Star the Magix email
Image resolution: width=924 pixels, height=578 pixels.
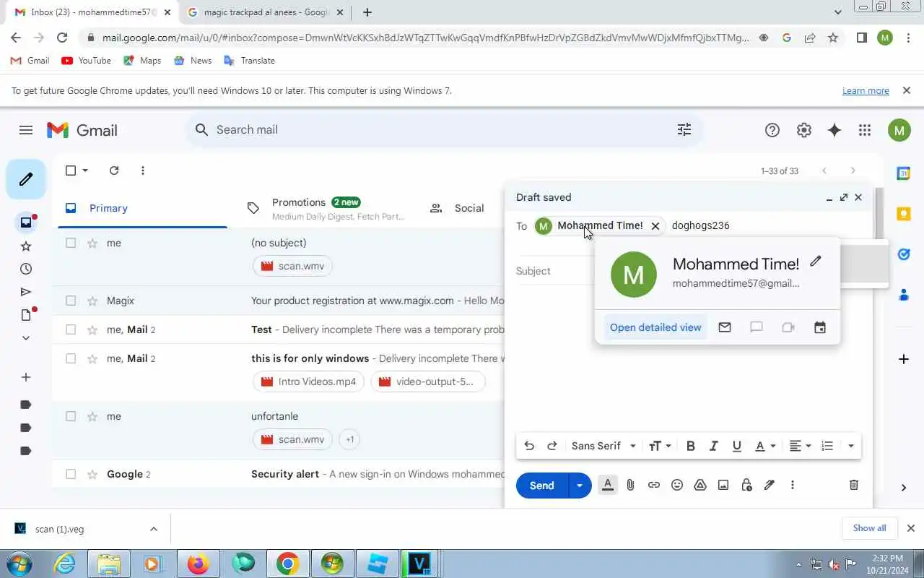(92, 301)
